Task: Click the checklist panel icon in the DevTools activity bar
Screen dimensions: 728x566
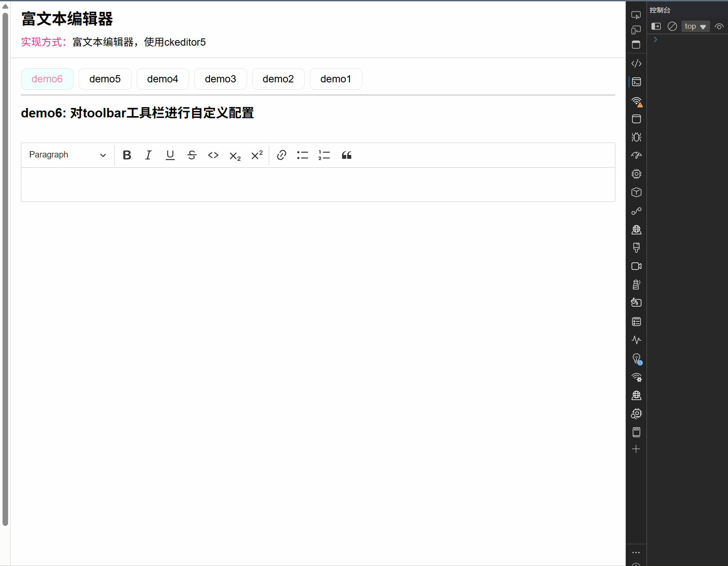Action: [636, 322]
